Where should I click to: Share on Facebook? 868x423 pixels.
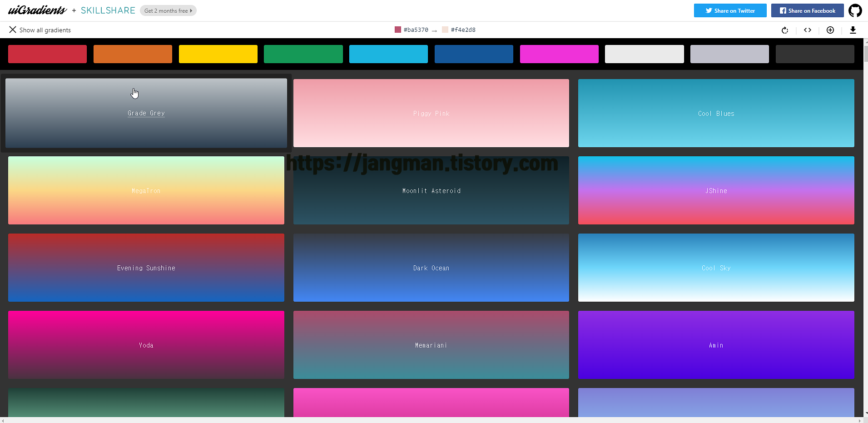pyautogui.click(x=808, y=10)
